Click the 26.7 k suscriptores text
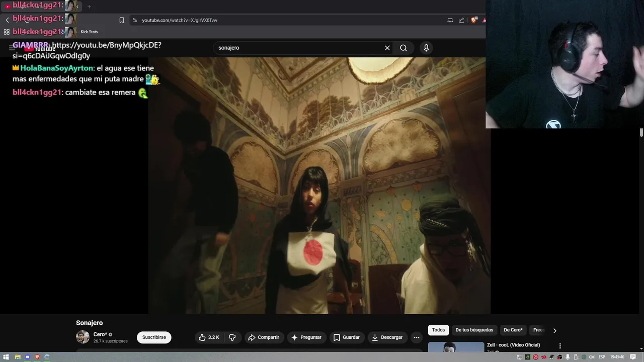This screenshot has height=362, width=644. pyautogui.click(x=110, y=341)
